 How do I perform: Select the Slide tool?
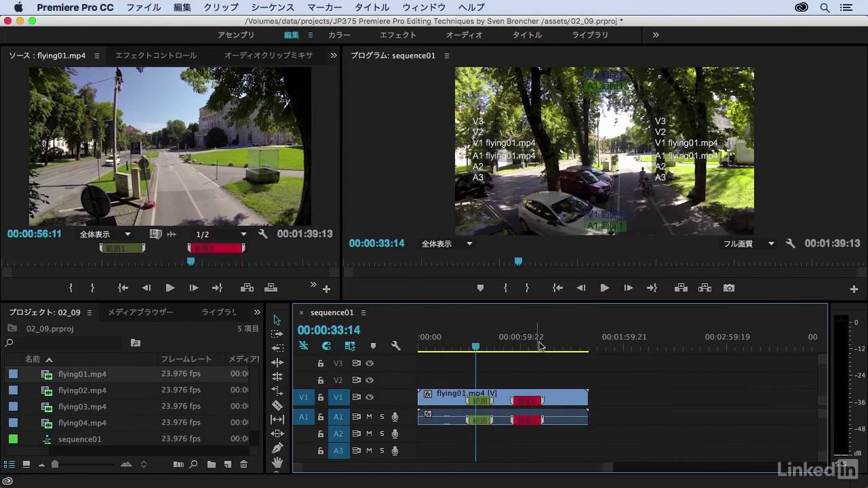(277, 434)
